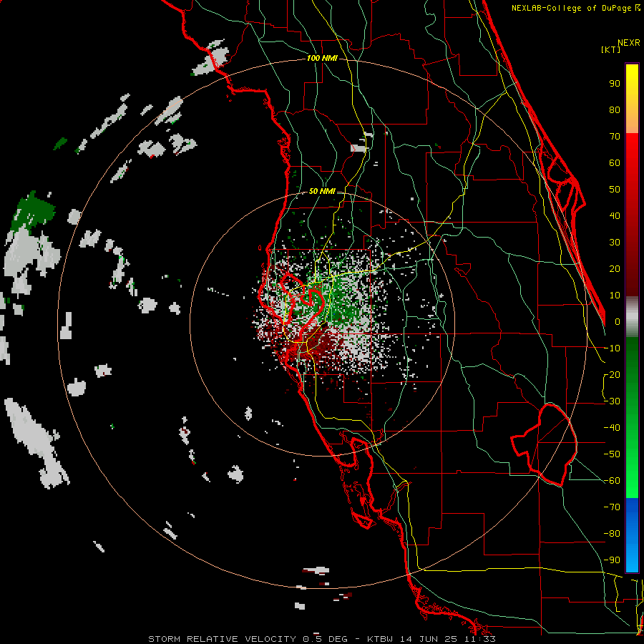The width and height of the screenshot is (644, 644).
Task: Click the -50 value on the velocity scale
Action: pos(612,454)
